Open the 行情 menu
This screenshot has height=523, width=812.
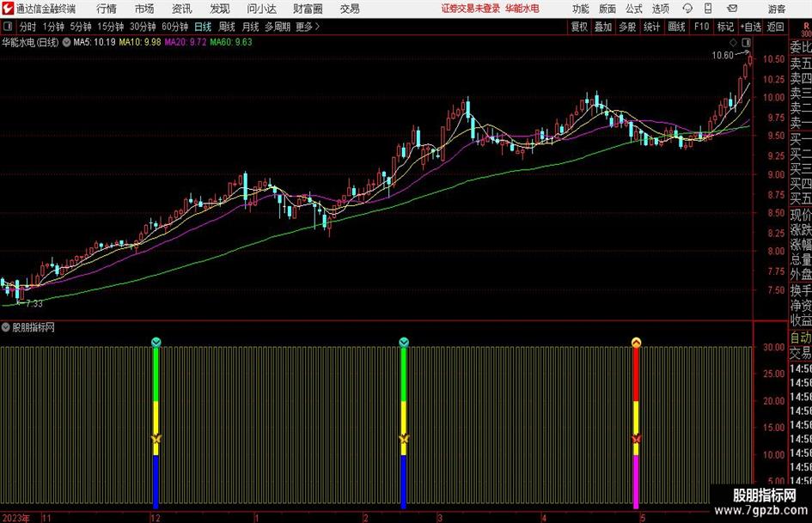pyautogui.click(x=107, y=9)
